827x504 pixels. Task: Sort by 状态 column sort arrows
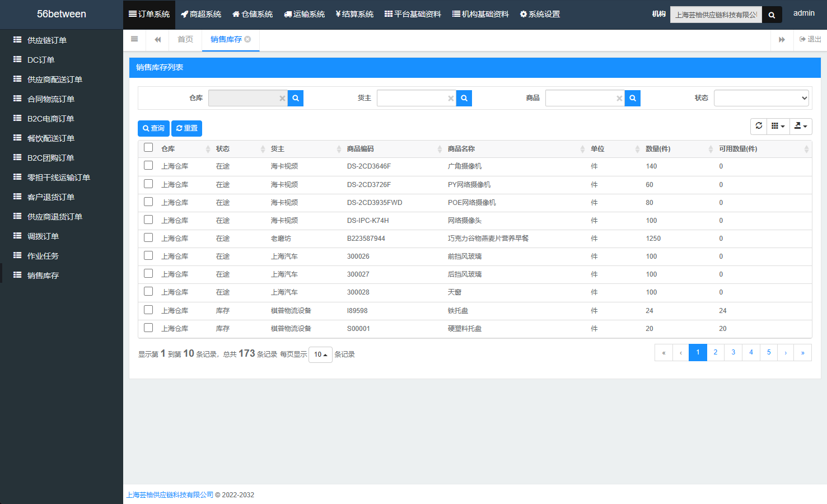263,149
